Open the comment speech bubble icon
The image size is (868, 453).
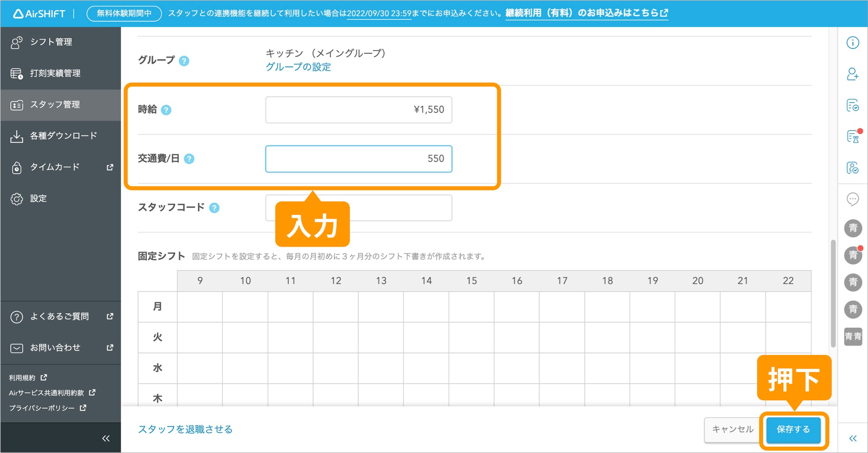853,199
